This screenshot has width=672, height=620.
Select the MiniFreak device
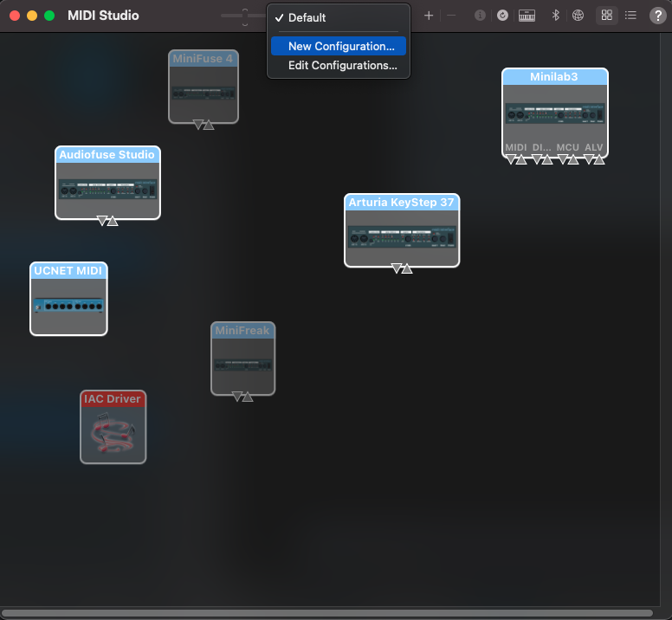pyautogui.click(x=242, y=358)
